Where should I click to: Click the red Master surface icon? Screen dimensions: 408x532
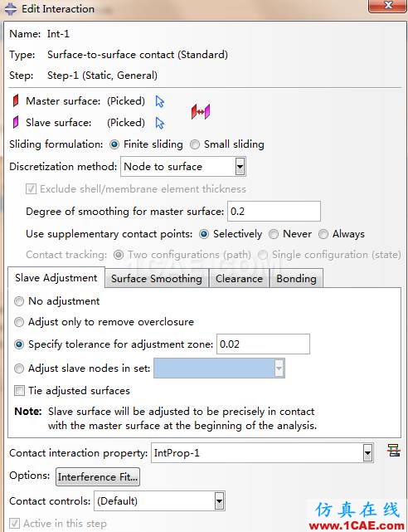(16, 101)
